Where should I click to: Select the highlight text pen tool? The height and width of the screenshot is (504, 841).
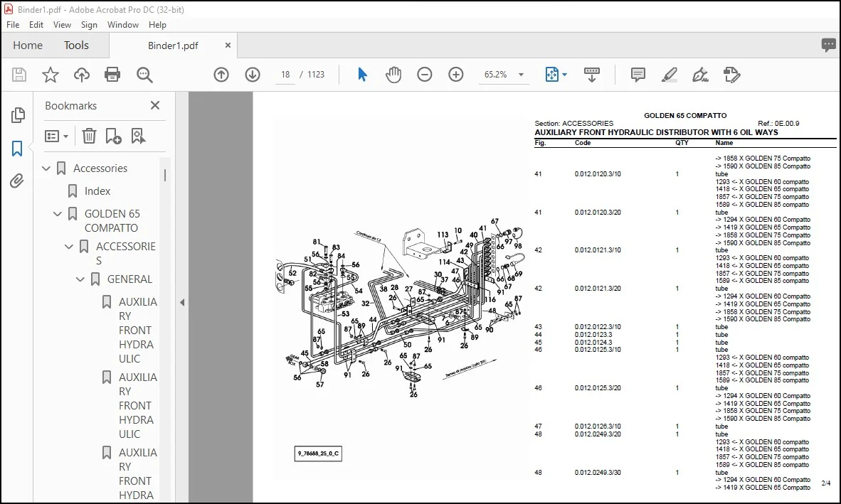(669, 75)
